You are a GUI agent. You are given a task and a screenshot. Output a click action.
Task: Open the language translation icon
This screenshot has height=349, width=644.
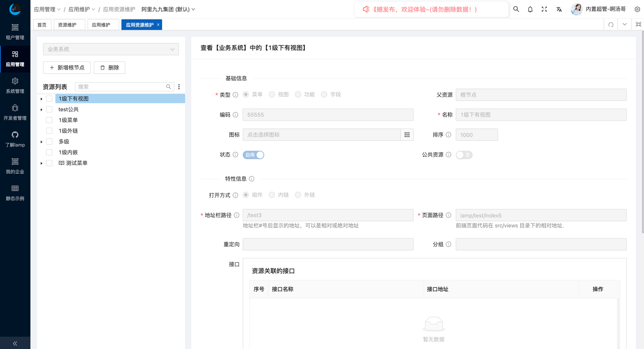click(559, 9)
